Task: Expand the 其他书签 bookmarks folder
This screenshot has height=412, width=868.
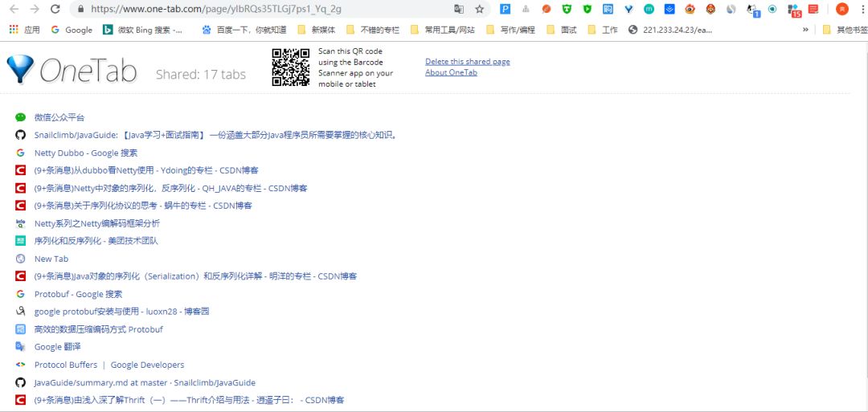Action: pyautogui.click(x=845, y=30)
